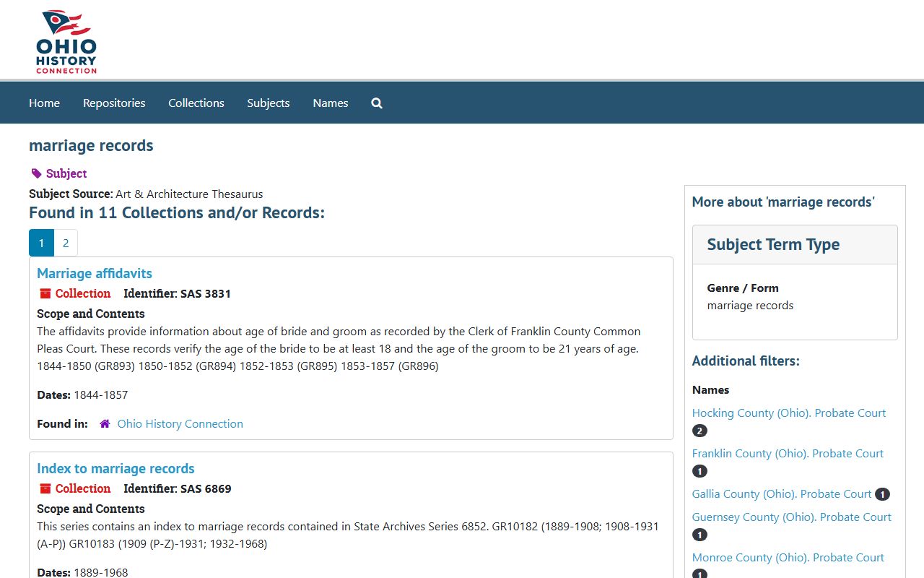Filter by Hocking County (Ohio). Probate Court
This screenshot has width=924, height=578.
tap(789, 413)
